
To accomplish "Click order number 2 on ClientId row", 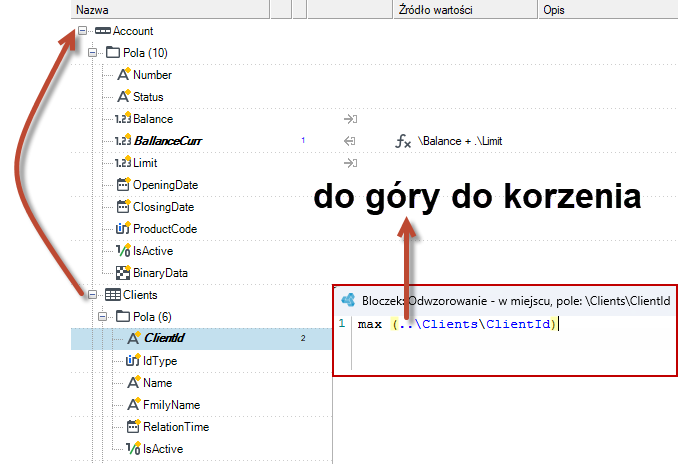I will coord(303,338).
